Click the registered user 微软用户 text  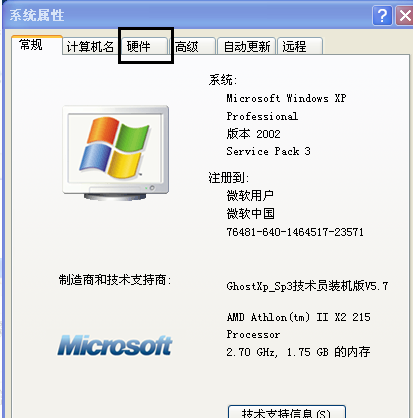click(x=250, y=196)
